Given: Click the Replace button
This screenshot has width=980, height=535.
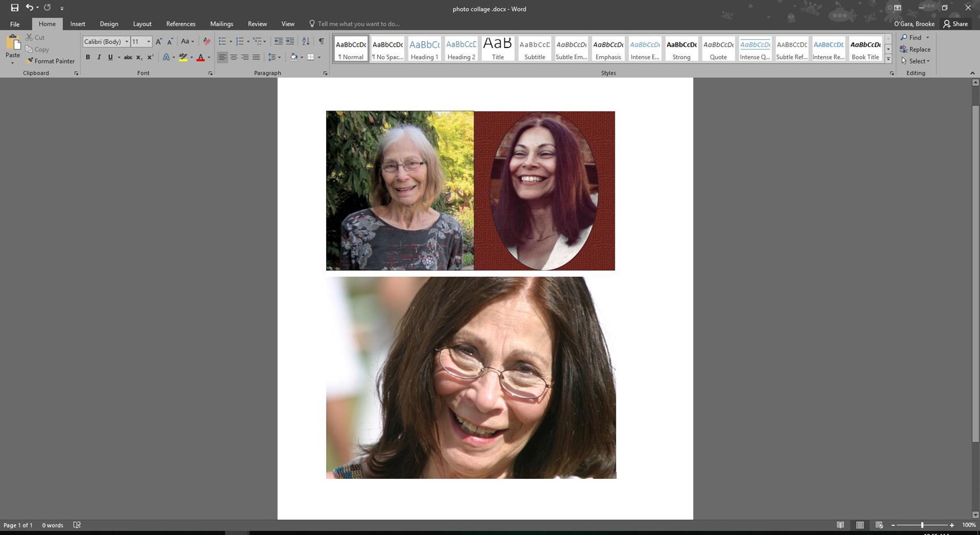Looking at the screenshot, I should point(915,49).
